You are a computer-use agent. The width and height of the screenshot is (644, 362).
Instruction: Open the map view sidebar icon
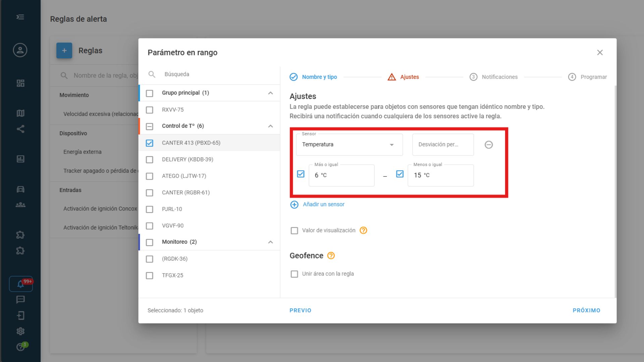(x=20, y=113)
